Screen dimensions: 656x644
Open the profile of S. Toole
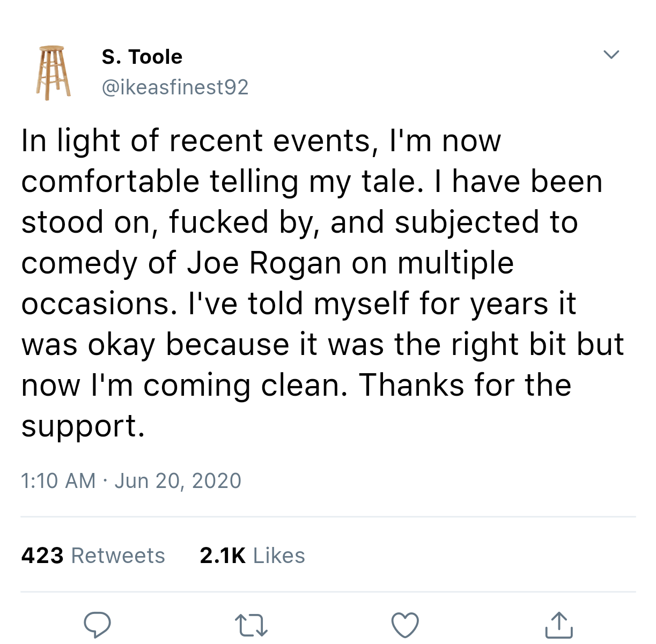[142, 56]
